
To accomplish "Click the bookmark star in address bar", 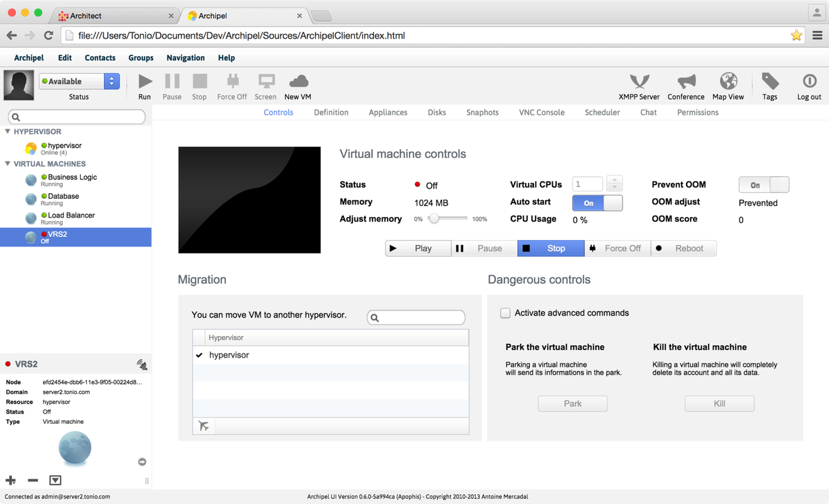I will click(796, 35).
